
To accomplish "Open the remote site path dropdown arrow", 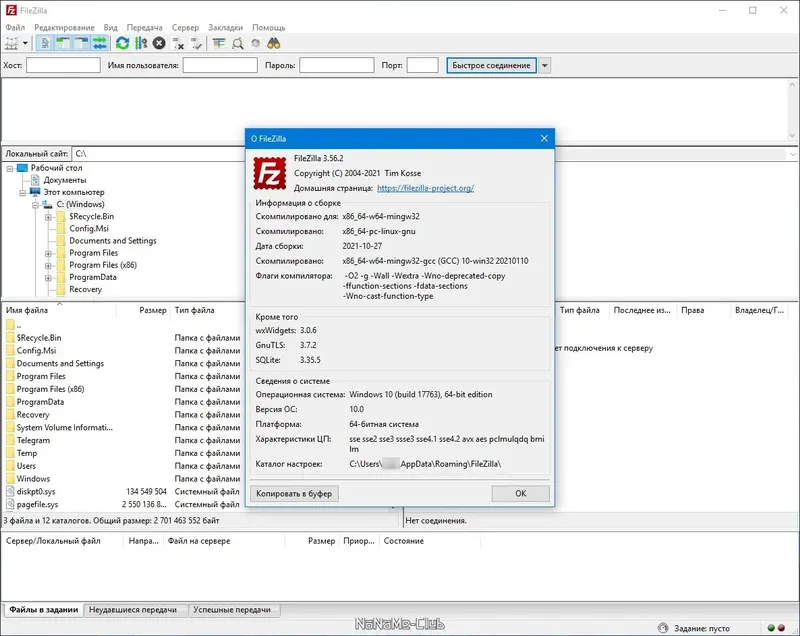I will point(793,154).
